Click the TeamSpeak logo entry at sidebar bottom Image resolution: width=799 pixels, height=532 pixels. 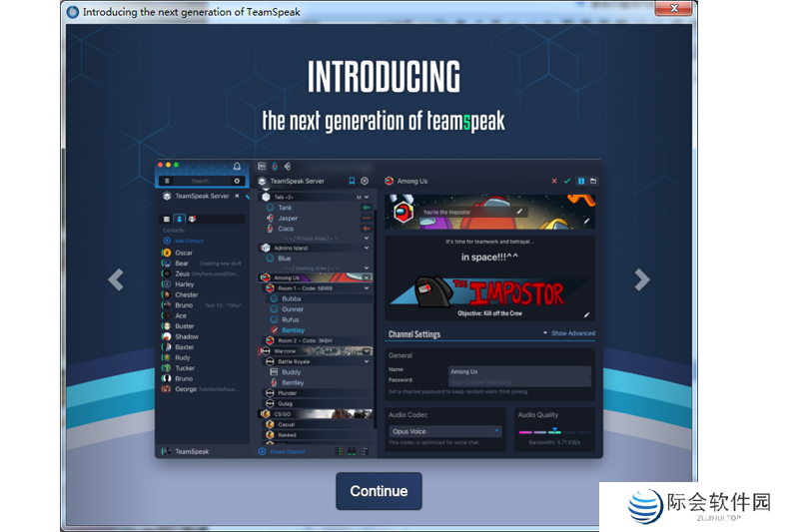[185, 451]
